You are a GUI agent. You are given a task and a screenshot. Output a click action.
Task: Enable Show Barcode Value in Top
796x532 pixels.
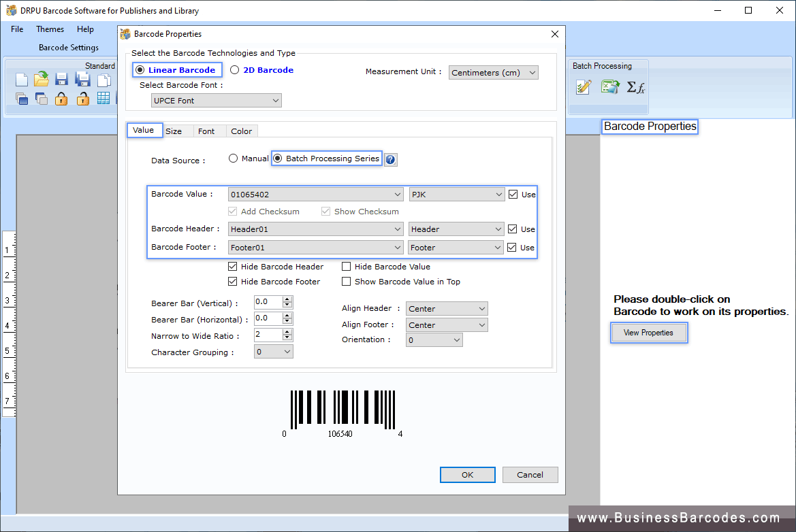[346, 281]
